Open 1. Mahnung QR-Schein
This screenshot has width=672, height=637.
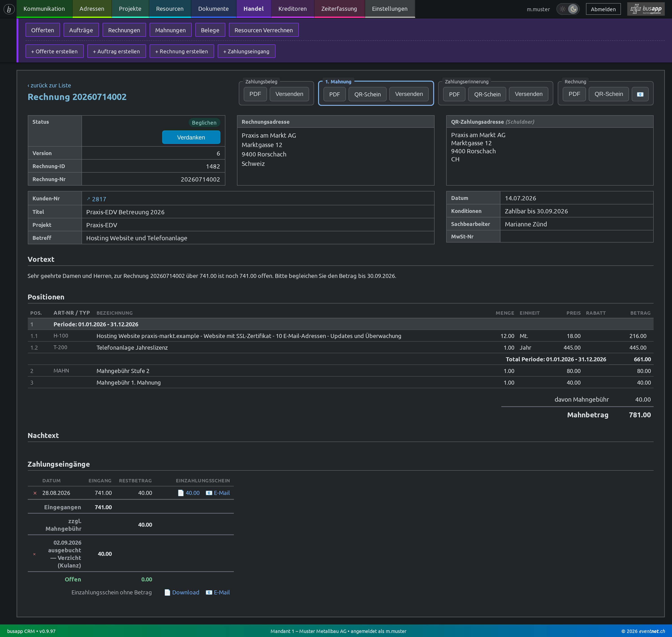(368, 94)
